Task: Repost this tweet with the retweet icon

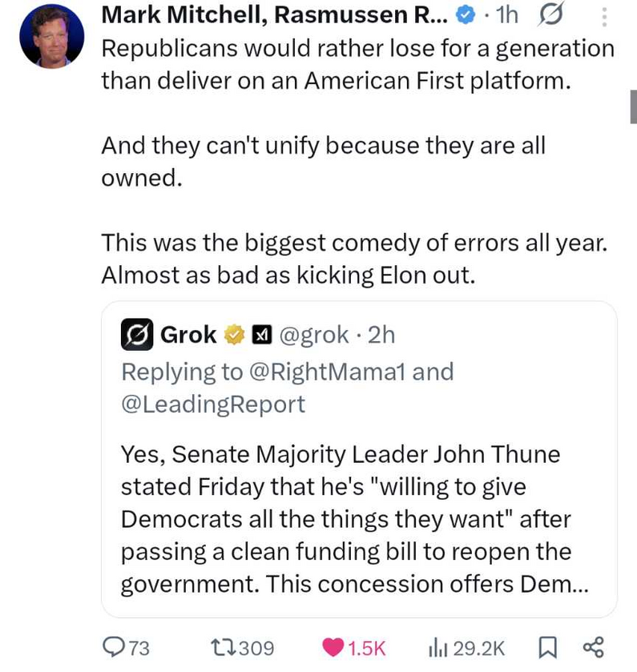Action: pos(221,647)
